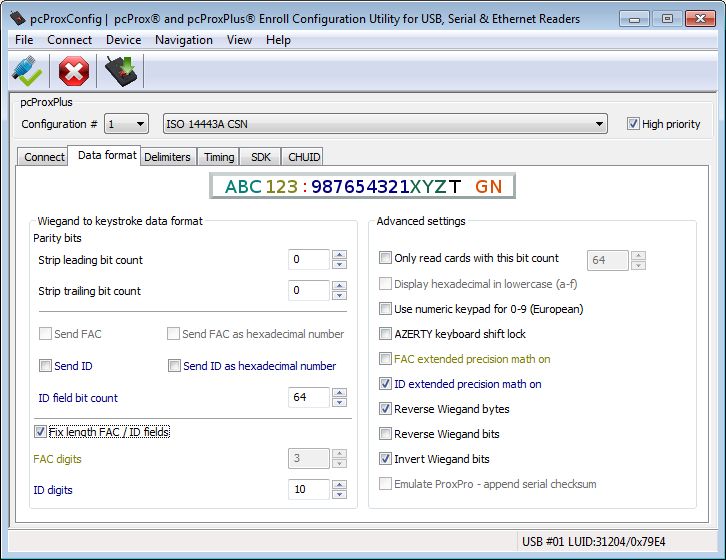Click the red disconnect X toolbar icon
This screenshot has height=560, width=726.
pyautogui.click(x=74, y=71)
